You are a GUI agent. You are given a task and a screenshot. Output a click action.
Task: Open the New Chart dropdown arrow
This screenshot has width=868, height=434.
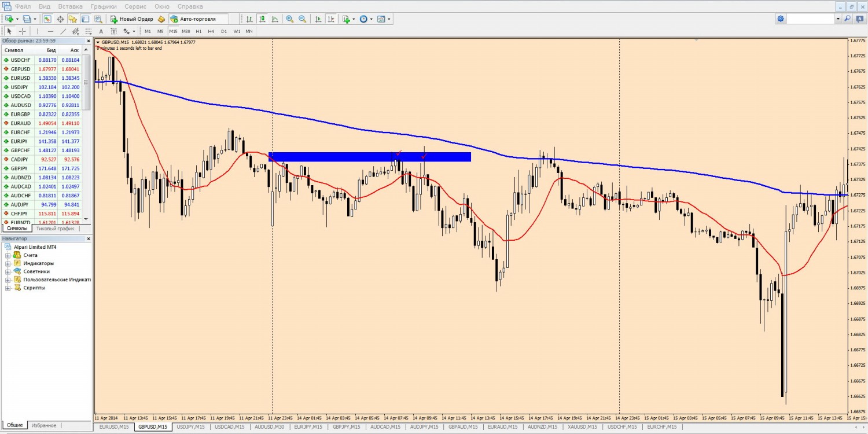point(17,19)
